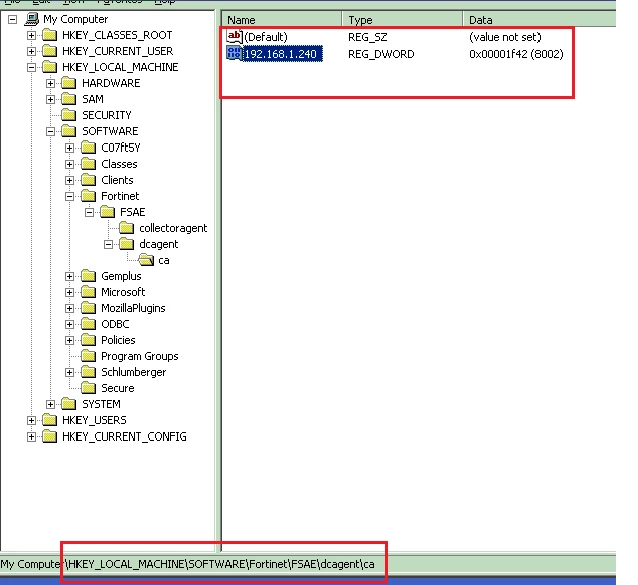Collapse the My Computer root node
This screenshot has width=638, height=585.
[13, 19]
